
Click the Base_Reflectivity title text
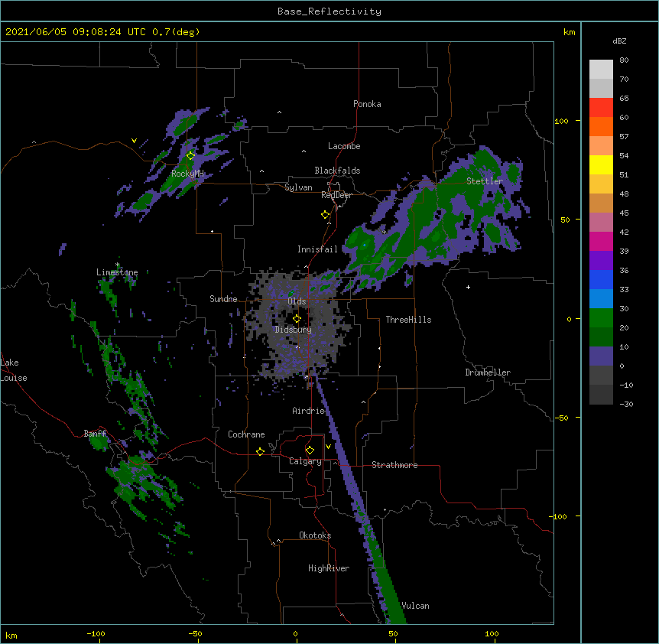(329, 11)
